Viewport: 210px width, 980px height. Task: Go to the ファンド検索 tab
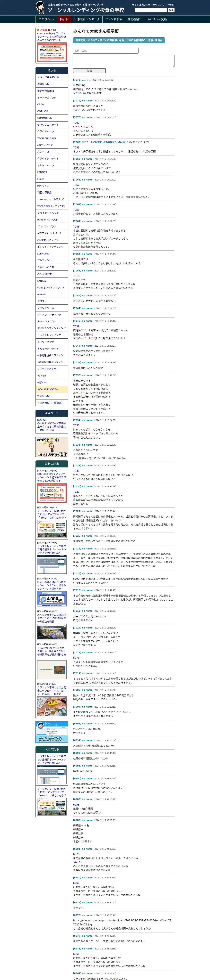[114, 19]
